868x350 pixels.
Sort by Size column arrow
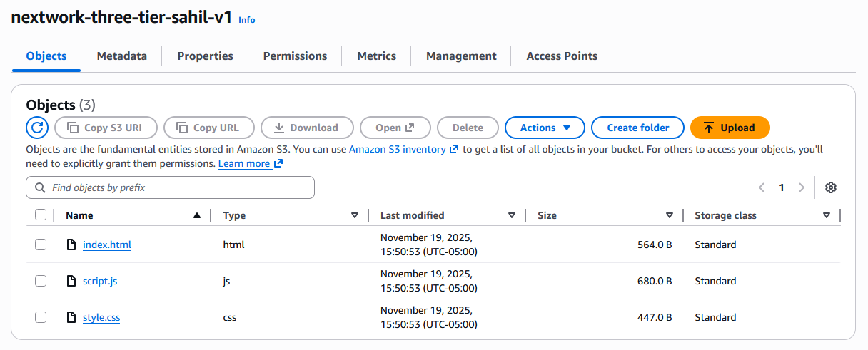(x=669, y=215)
